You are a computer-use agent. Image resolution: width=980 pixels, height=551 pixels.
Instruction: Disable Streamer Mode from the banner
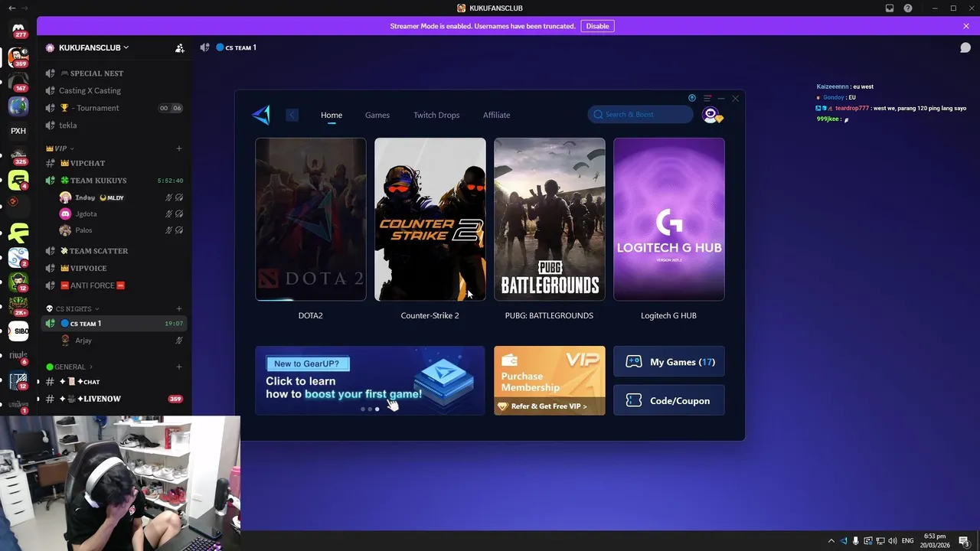597,26
